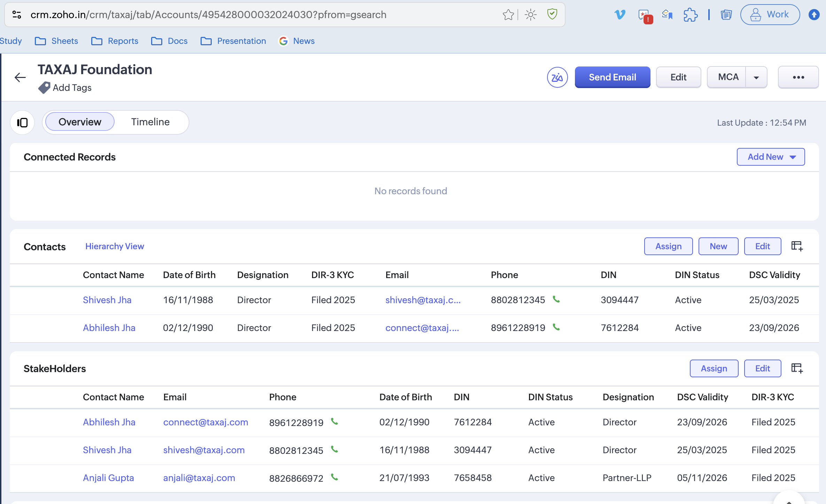Go back using the left arrow

(20, 77)
